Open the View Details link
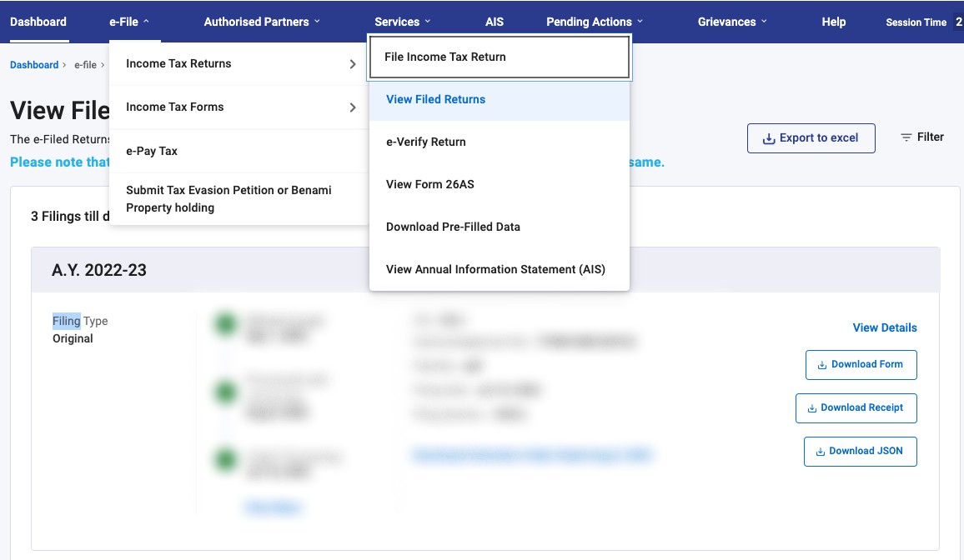Screen dimensions: 964x560 884,327
